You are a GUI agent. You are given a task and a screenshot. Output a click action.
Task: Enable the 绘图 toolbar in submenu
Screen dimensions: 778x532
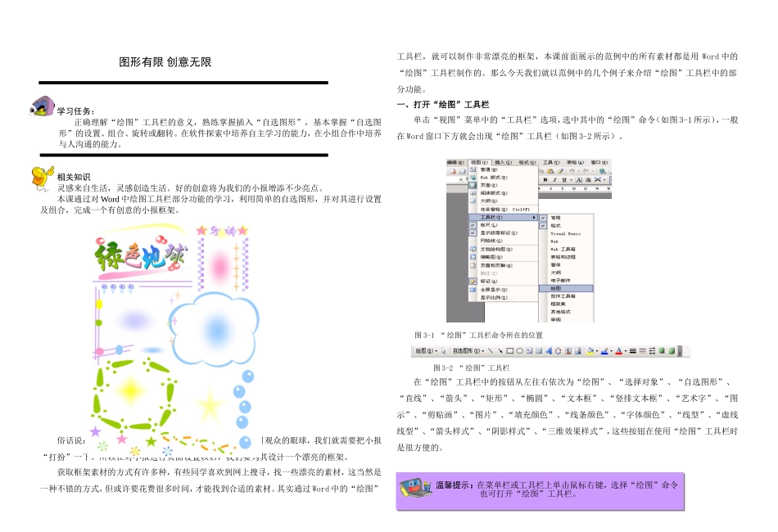point(566,288)
